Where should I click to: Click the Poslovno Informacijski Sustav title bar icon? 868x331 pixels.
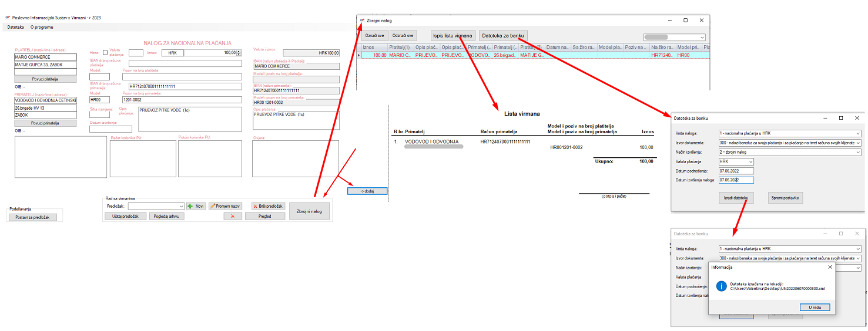(x=7, y=18)
